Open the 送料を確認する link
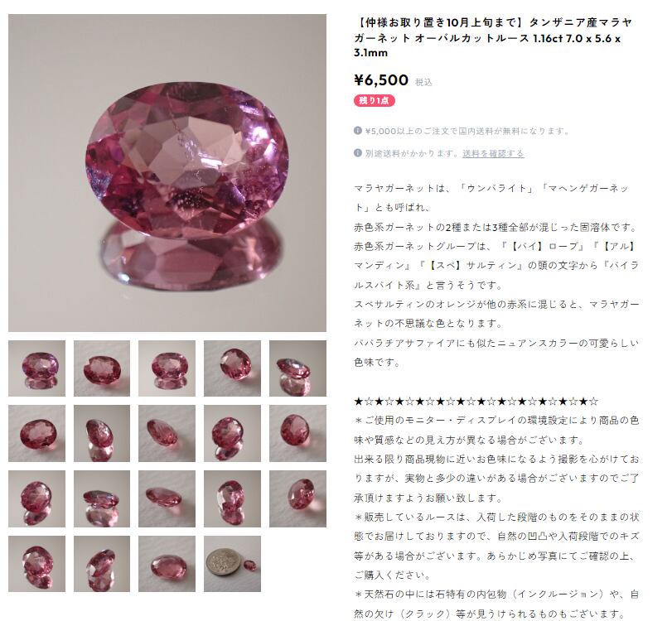 click(x=493, y=153)
